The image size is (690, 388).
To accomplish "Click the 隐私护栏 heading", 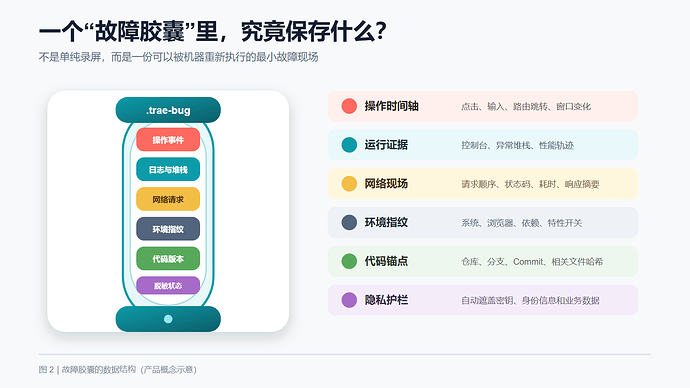I will click(x=386, y=300).
